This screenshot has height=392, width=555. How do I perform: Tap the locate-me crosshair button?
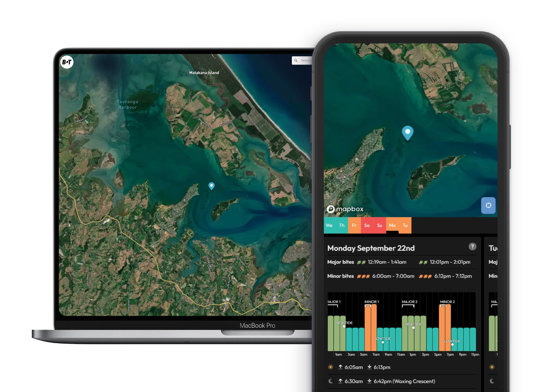[x=488, y=205]
